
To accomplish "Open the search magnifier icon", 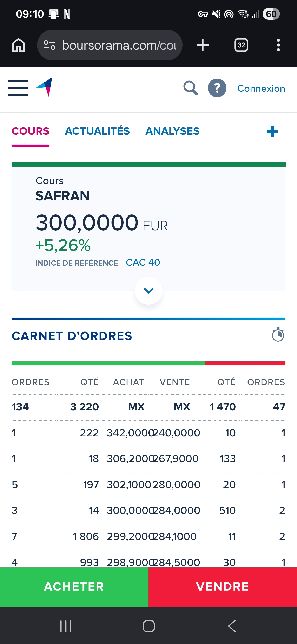I will pyautogui.click(x=191, y=88).
